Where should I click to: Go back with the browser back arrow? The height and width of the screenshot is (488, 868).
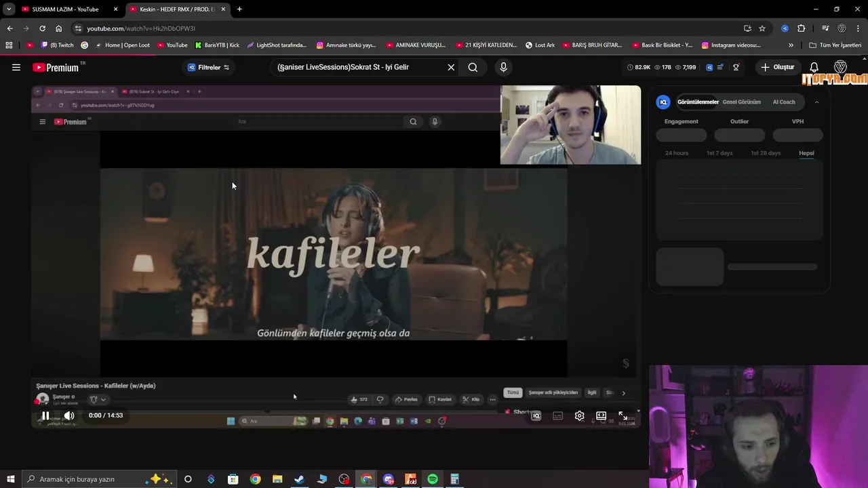(9, 28)
